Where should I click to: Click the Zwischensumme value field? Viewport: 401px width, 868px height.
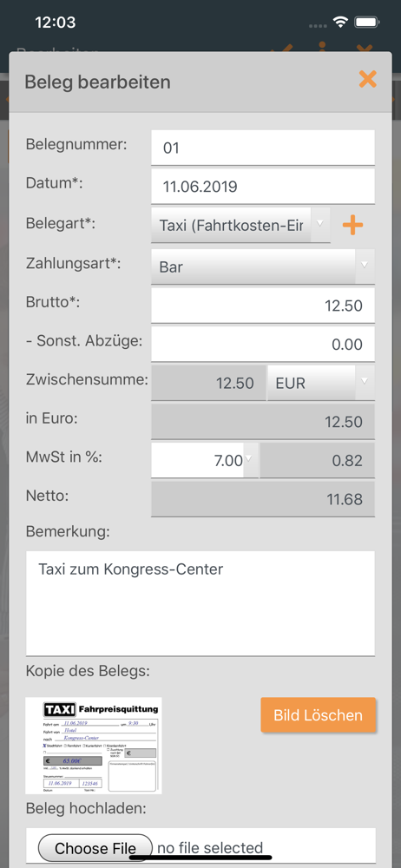coord(208,383)
